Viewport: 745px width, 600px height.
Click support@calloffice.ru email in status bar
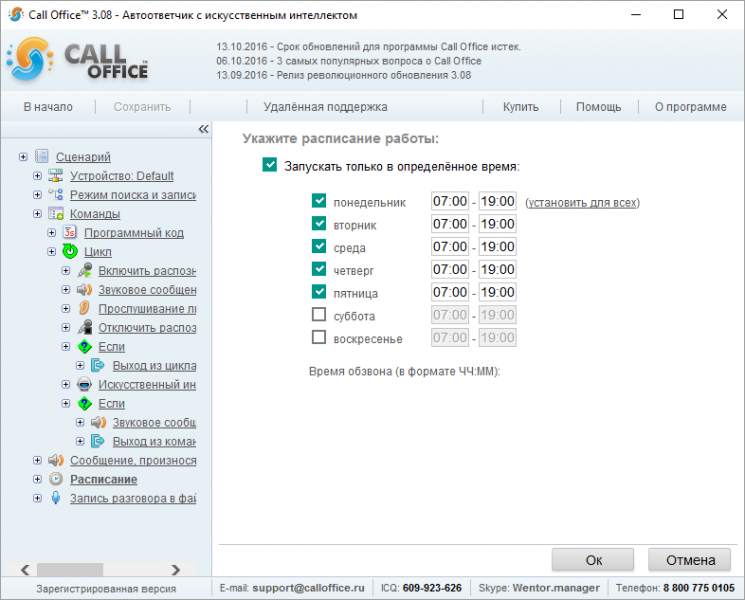coord(308,588)
